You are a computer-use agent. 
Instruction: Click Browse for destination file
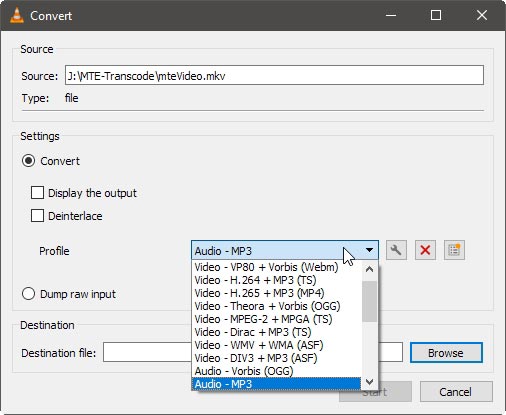(446, 353)
